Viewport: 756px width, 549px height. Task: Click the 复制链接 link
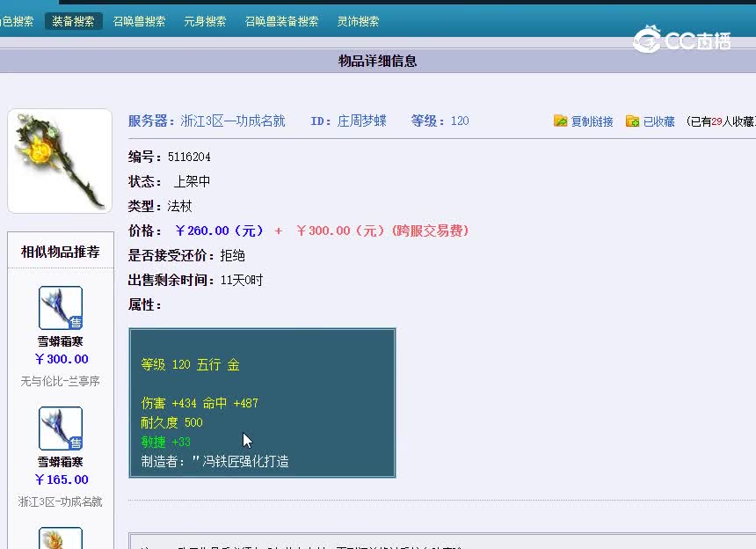(x=592, y=121)
